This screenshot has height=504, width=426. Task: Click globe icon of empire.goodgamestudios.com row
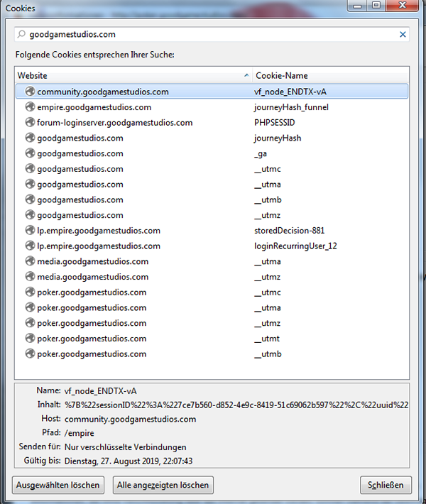pos(30,107)
